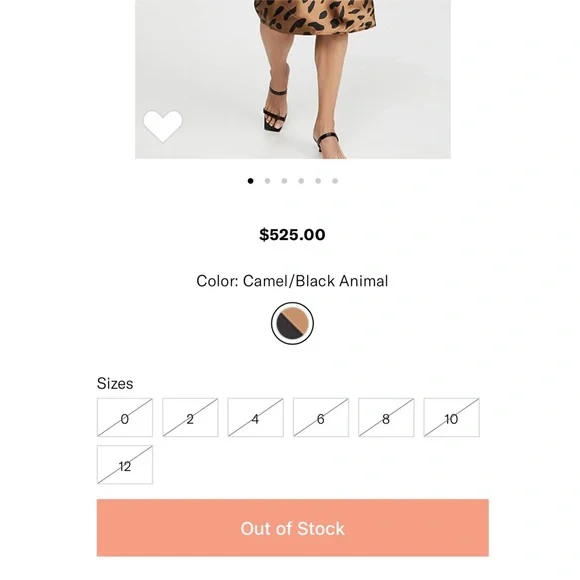580x580 pixels.
Task: Choose size 0
Action: click(125, 418)
